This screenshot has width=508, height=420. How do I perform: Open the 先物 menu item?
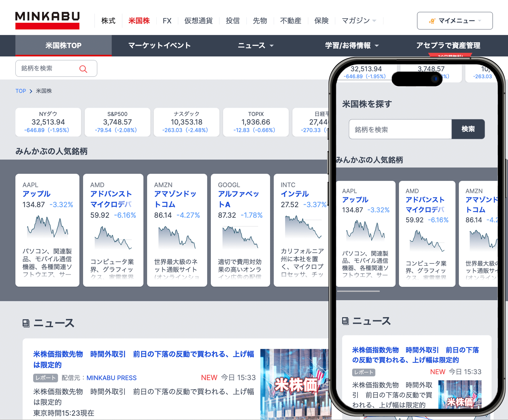260,21
